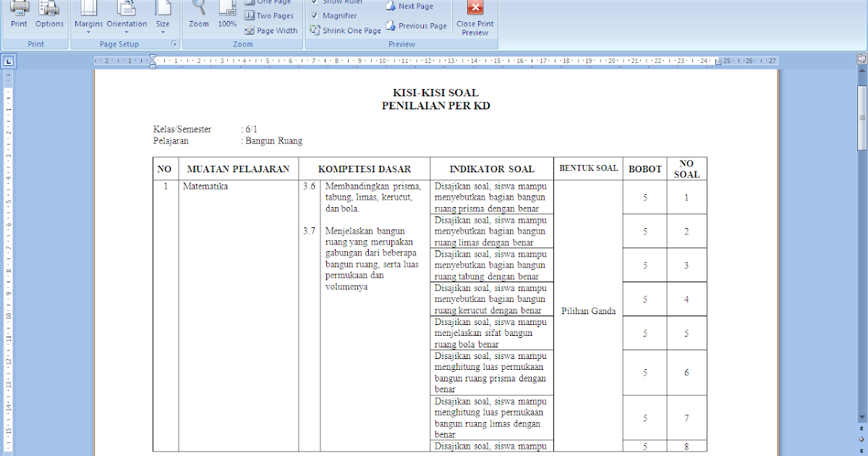
Task: Click the NO SOAL cell '7'
Action: tap(686, 418)
